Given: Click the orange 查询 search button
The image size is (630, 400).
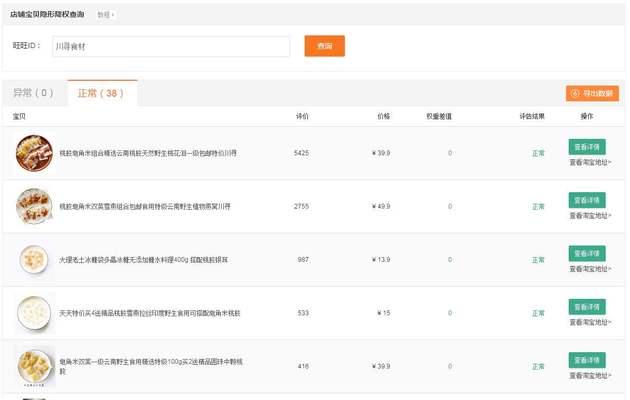Looking at the screenshot, I should point(324,46).
